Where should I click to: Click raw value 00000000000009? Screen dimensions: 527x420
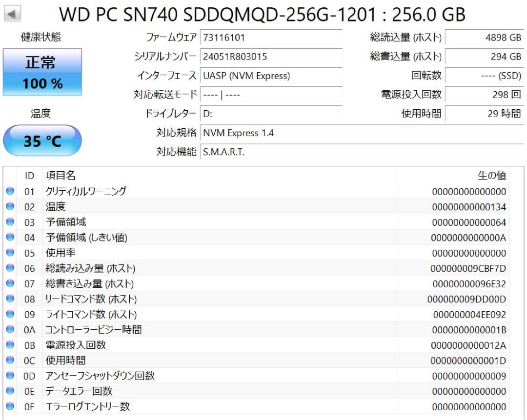click(x=469, y=376)
